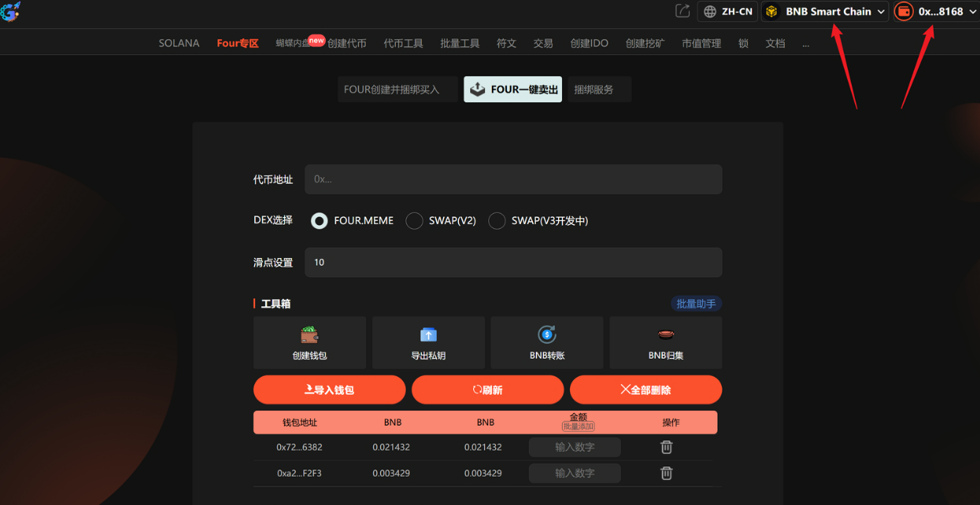The image size is (980, 505).
Task: Click the 代币地址 token address input field
Action: point(513,179)
